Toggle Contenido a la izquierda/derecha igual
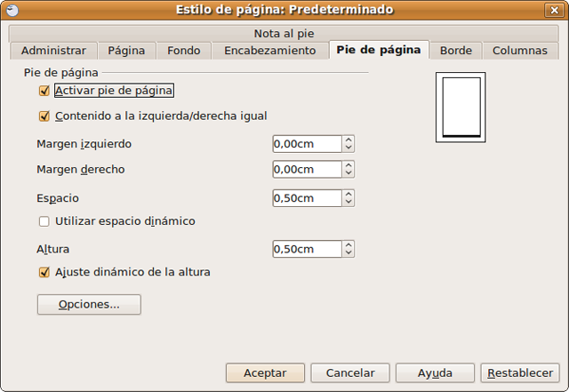 (44, 116)
